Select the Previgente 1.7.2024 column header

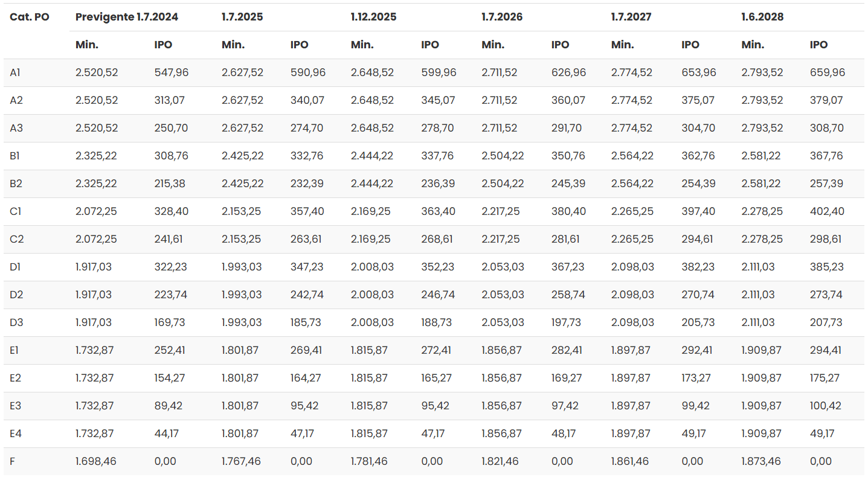(x=127, y=17)
